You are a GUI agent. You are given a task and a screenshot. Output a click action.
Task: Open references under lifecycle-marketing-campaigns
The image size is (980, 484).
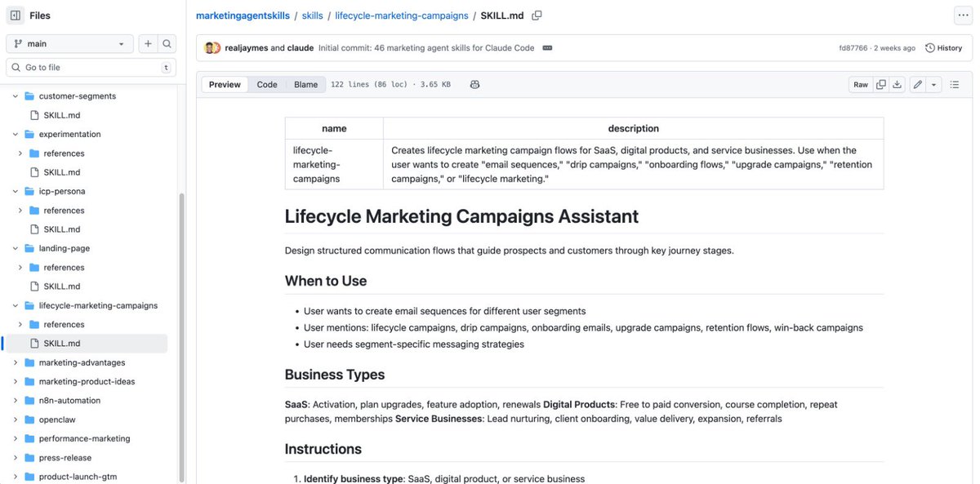pyautogui.click(x=64, y=325)
